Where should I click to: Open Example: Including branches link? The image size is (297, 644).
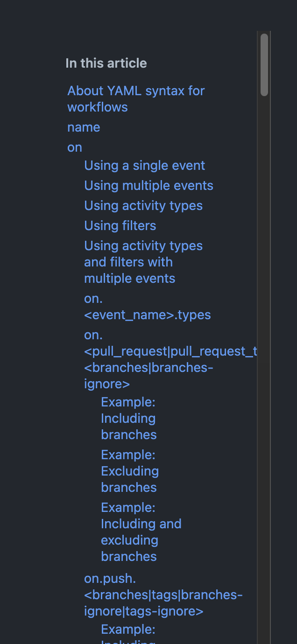[x=128, y=418]
